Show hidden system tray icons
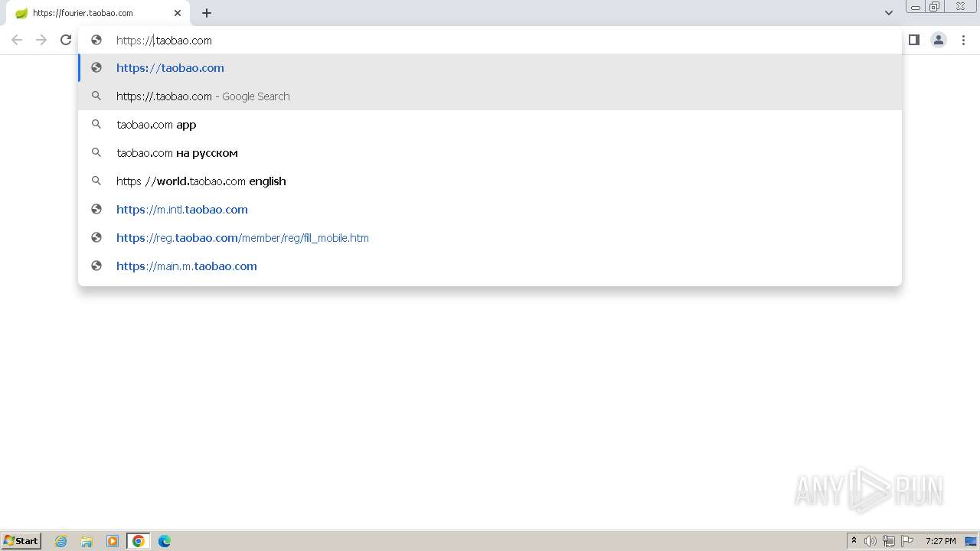The image size is (980, 551). pyautogui.click(x=854, y=541)
